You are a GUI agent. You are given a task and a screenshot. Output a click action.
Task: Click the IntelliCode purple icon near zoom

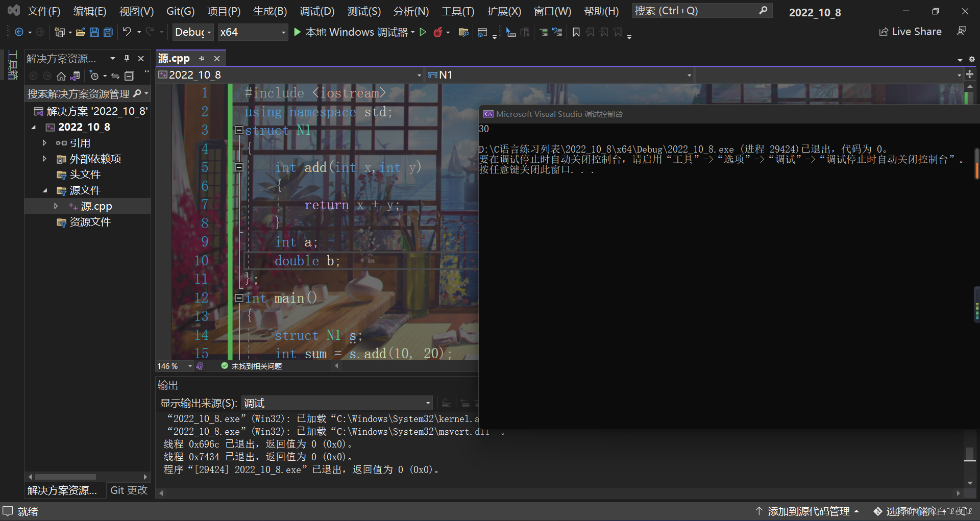200,366
